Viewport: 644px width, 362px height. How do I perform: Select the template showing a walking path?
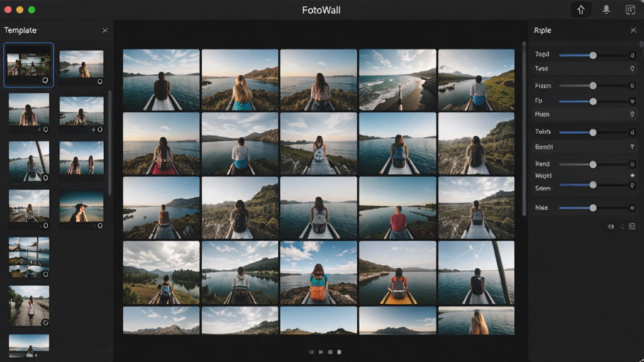pyautogui.click(x=29, y=306)
